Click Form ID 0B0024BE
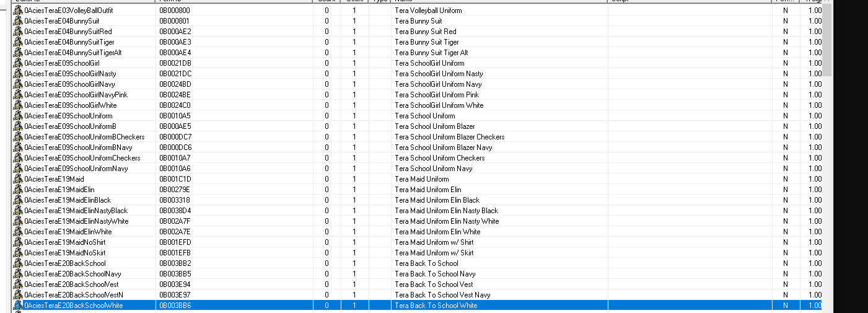The width and height of the screenshot is (868, 313). (x=175, y=95)
